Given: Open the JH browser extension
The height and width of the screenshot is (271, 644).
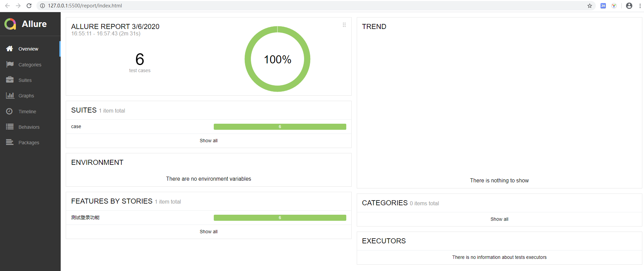Looking at the screenshot, I should pos(603,6).
